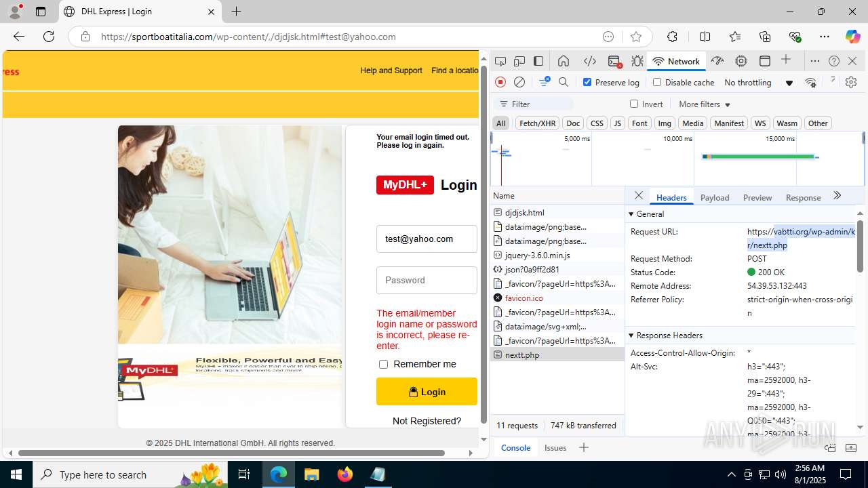Image resolution: width=868 pixels, height=488 pixels.
Task: Open the Application tool icon
Action: pyautogui.click(x=765, y=61)
